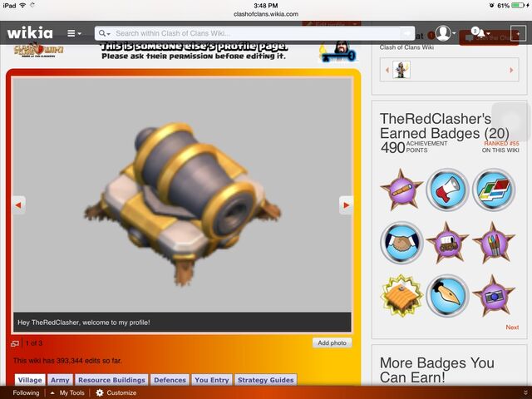
Task: Click the search field within Clash of Clans Wiki
Action: point(256,33)
